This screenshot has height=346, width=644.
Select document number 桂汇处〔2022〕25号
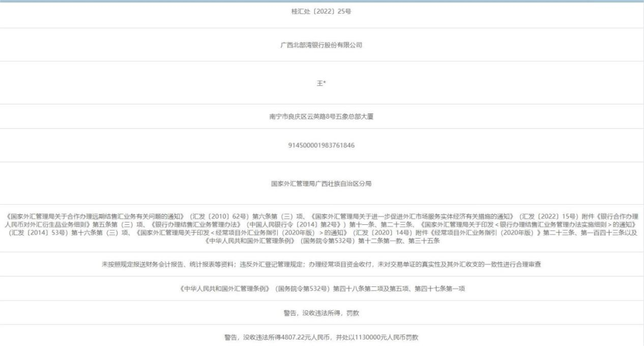tap(321, 11)
